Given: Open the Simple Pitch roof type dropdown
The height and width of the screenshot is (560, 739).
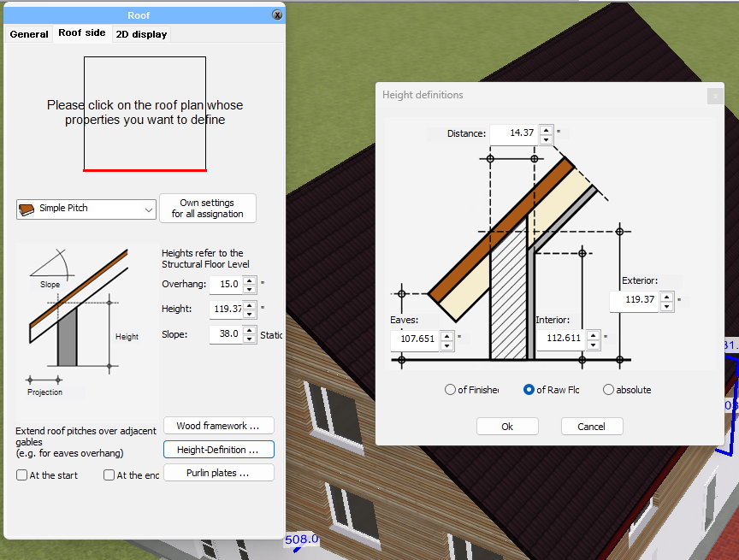Looking at the screenshot, I should click(x=148, y=209).
